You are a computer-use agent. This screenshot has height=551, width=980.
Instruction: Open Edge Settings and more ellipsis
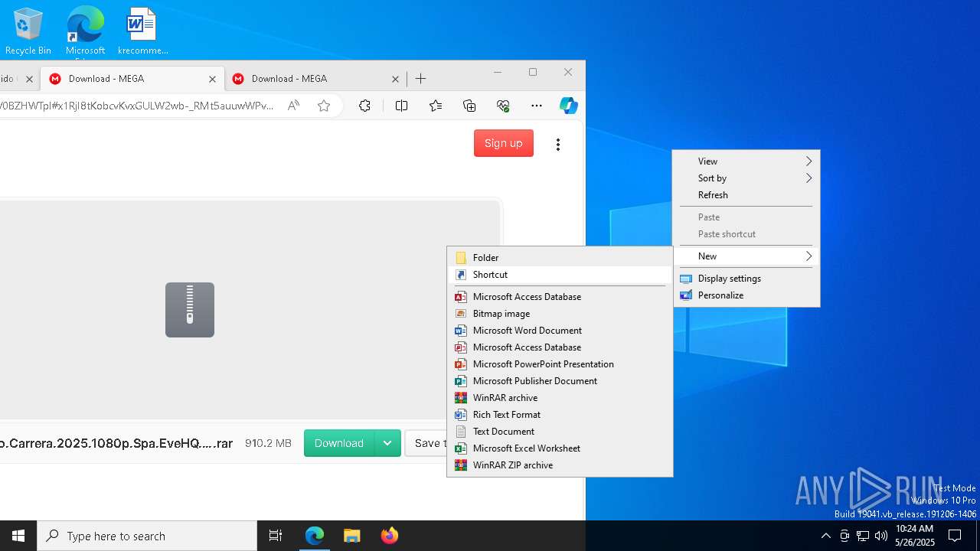[x=537, y=106]
